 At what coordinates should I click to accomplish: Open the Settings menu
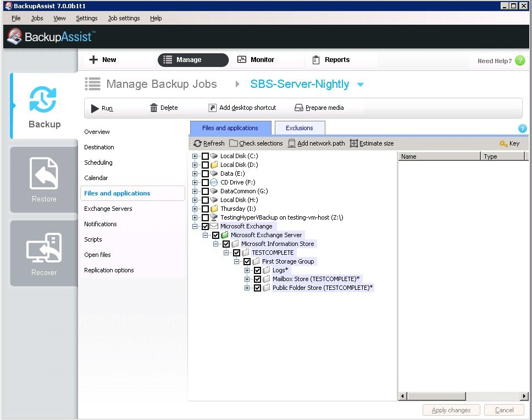[86, 18]
